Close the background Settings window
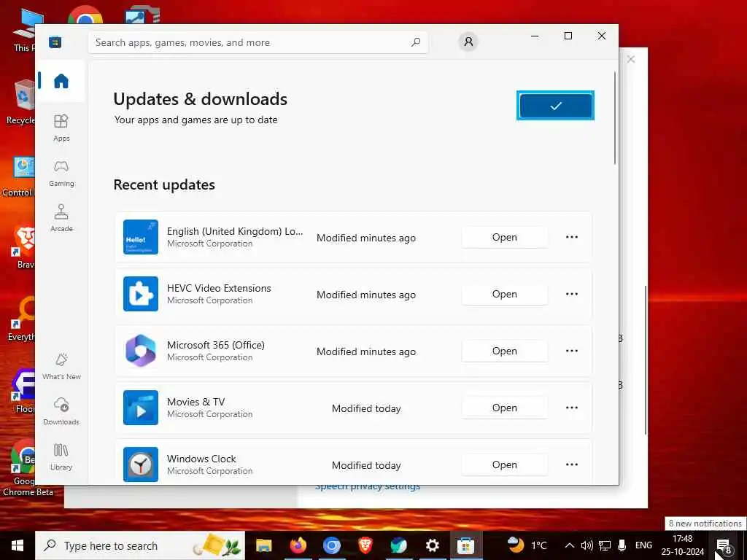Viewport: 747px width, 560px height. pos(631,59)
